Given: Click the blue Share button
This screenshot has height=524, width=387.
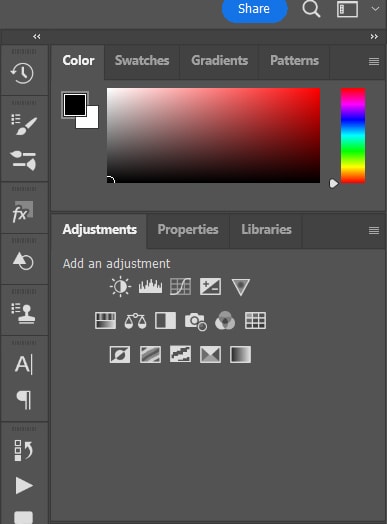Looking at the screenshot, I should [254, 9].
